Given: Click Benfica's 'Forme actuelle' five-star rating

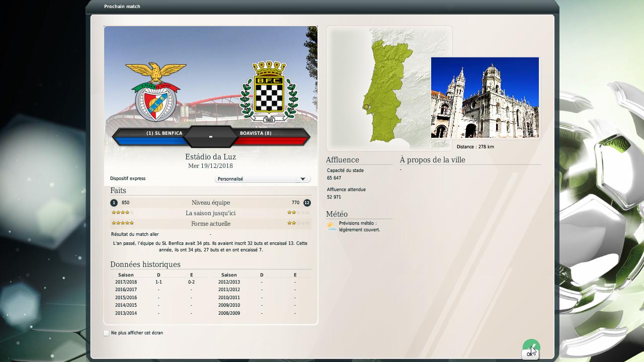Looking at the screenshot, I should [122, 223].
